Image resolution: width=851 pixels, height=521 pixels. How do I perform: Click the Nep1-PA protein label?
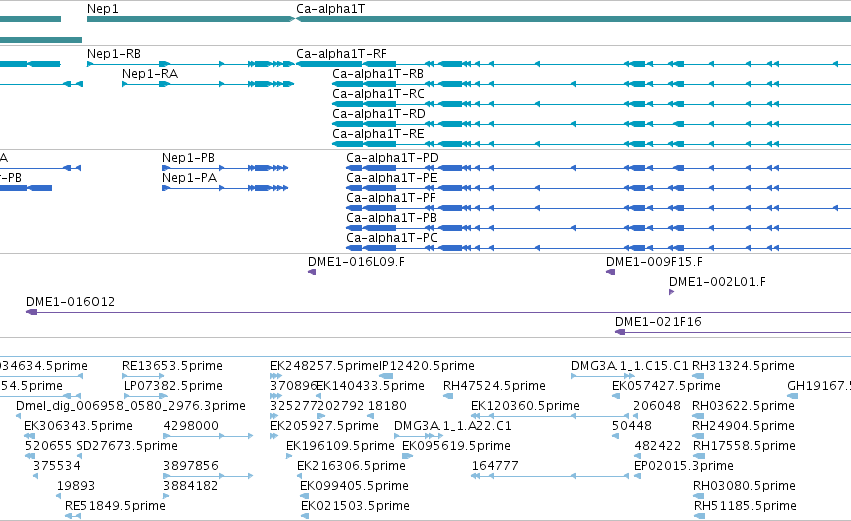189,178
